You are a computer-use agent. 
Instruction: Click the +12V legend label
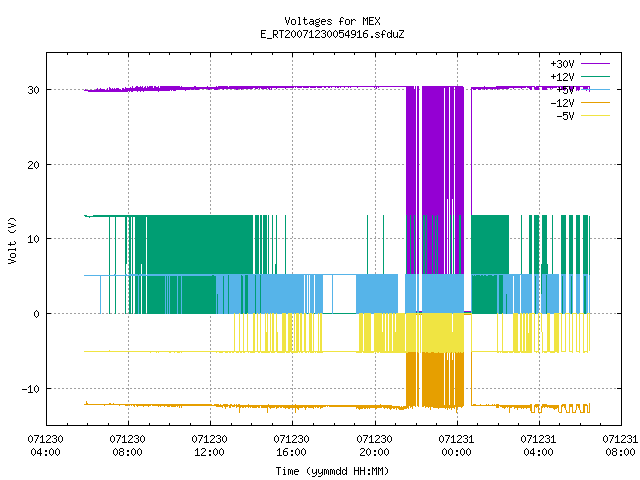pyautogui.click(x=562, y=77)
